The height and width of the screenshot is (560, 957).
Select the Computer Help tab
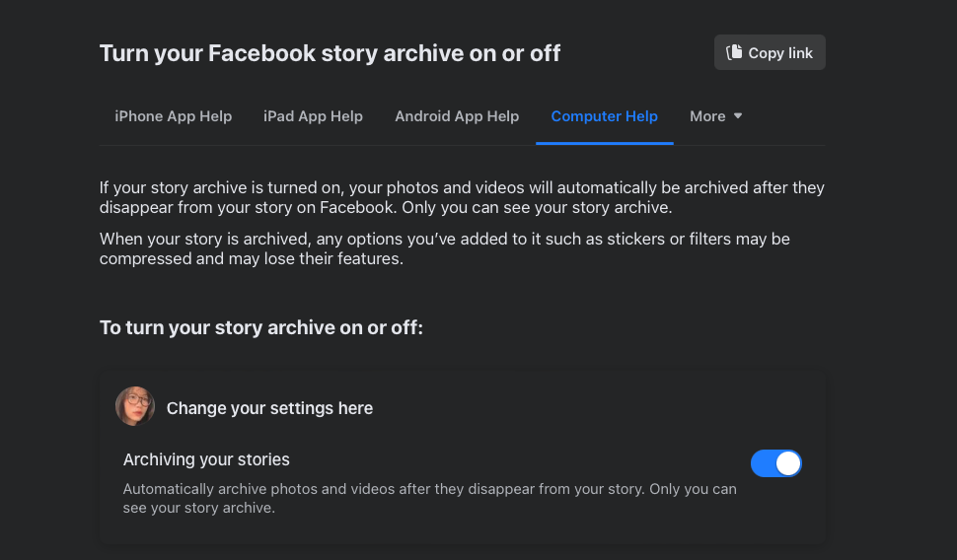pos(604,116)
